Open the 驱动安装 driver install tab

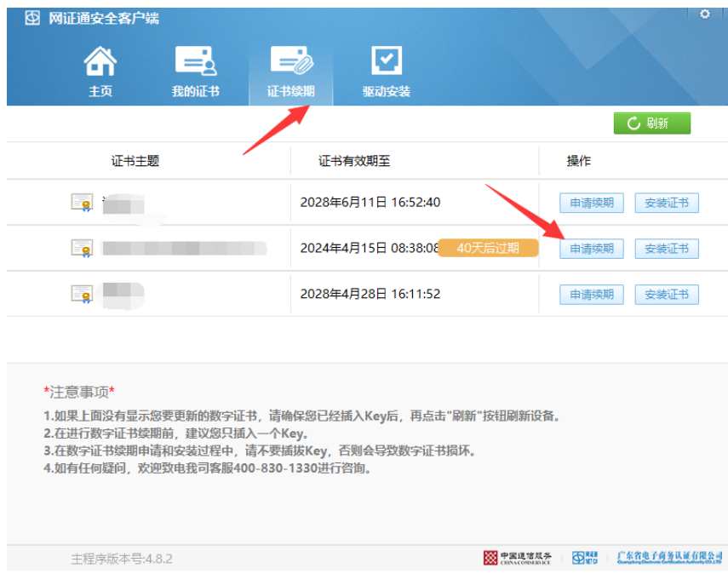tap(386, 63)
